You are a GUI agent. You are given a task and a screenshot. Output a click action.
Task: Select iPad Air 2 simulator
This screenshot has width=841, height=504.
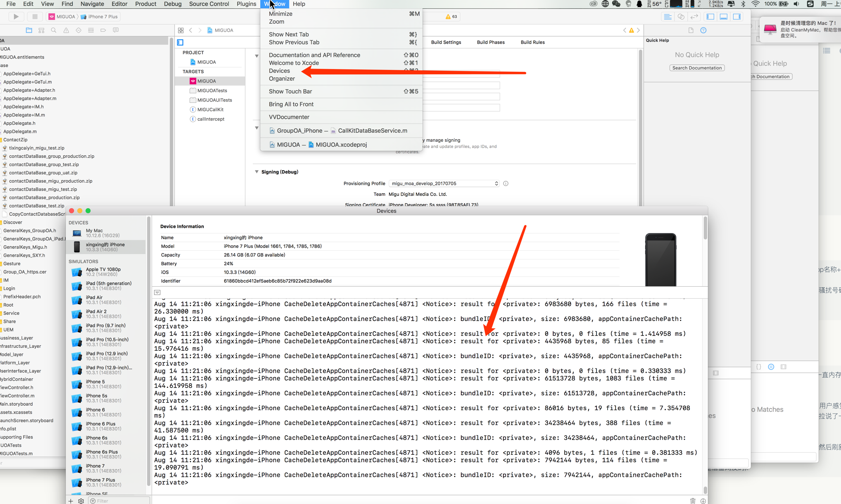(x=106, y=314)
